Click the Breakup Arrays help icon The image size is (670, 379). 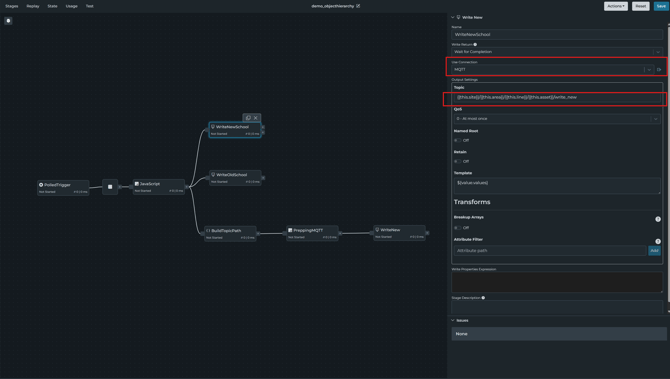click(x=658, y=219)
